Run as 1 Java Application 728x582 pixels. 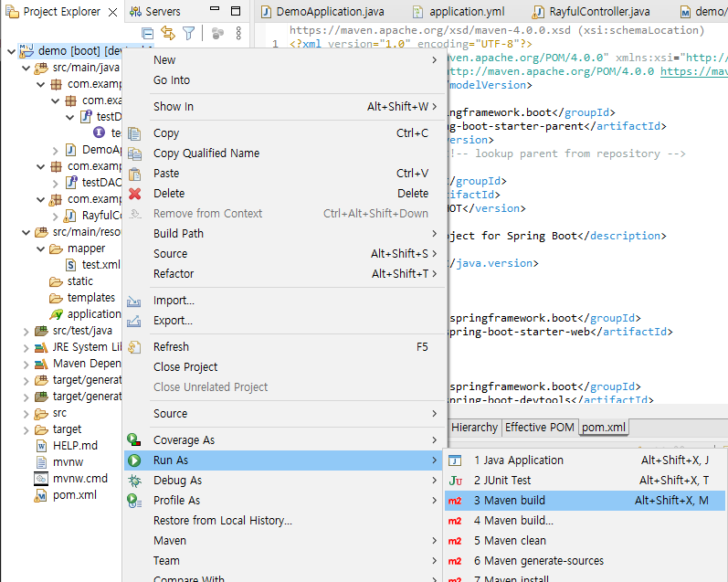[585, 460]
